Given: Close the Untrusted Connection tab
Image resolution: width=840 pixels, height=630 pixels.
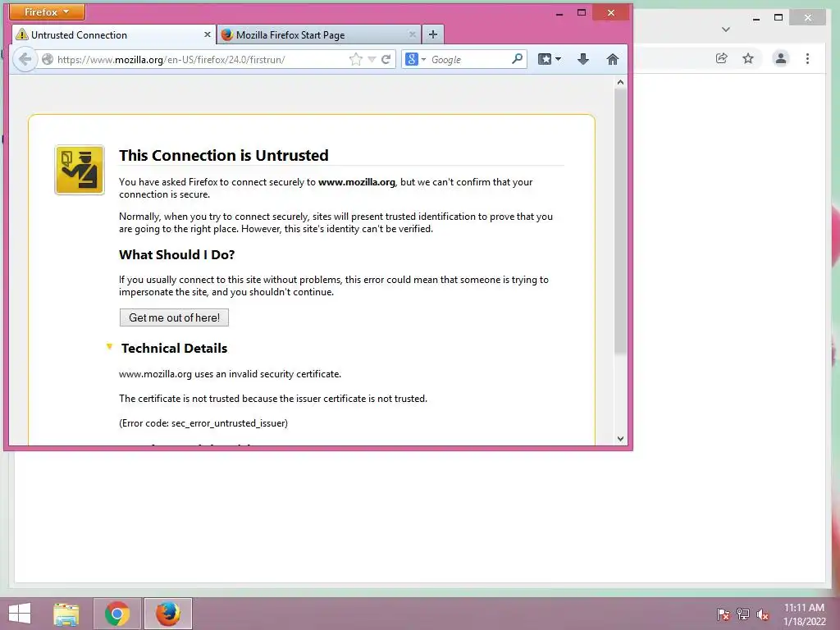Looking at the screenshot, I should [x=208, y=34].
